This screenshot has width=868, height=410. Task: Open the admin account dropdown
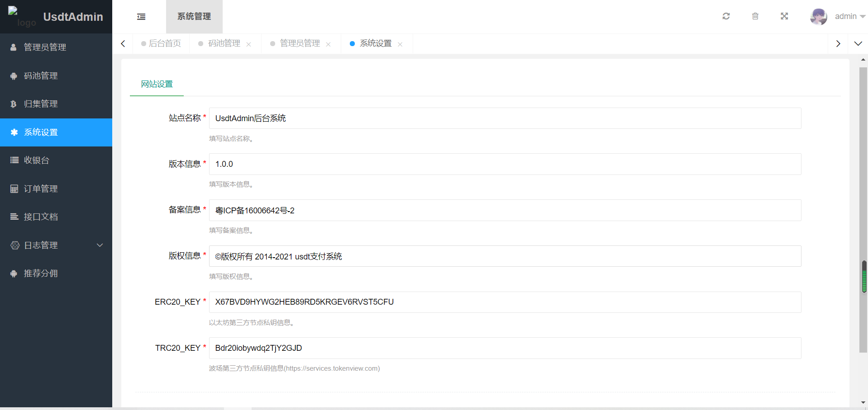850,17
